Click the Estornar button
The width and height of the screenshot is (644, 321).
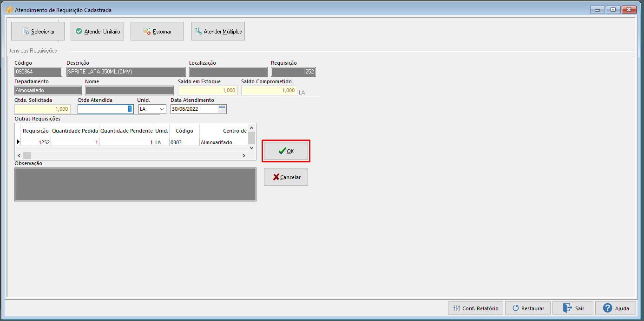point(157,32)
